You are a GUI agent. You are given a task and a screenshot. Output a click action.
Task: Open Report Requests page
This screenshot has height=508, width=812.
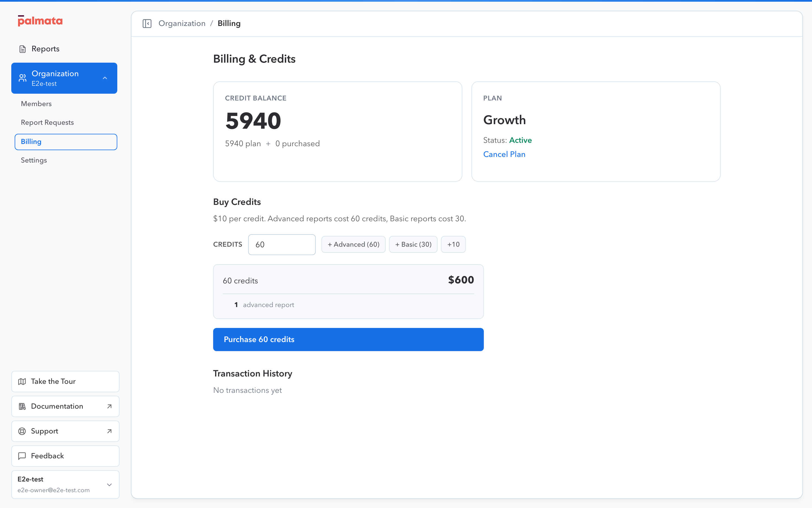click(66, 123)
